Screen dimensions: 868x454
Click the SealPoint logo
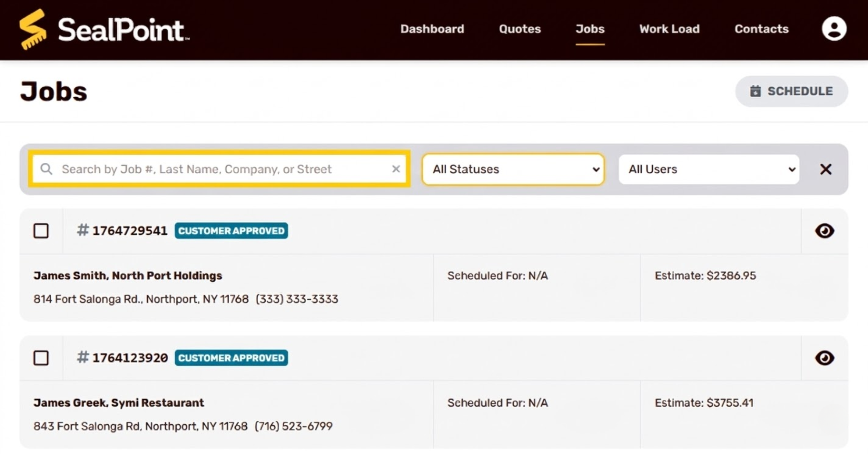point(104,29)
